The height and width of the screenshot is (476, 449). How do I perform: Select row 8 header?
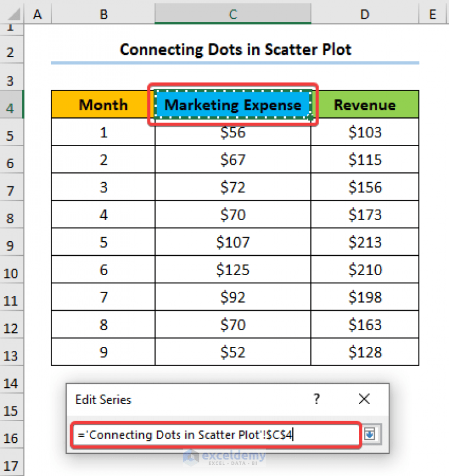pyautogui.click(x=12, y=214)
